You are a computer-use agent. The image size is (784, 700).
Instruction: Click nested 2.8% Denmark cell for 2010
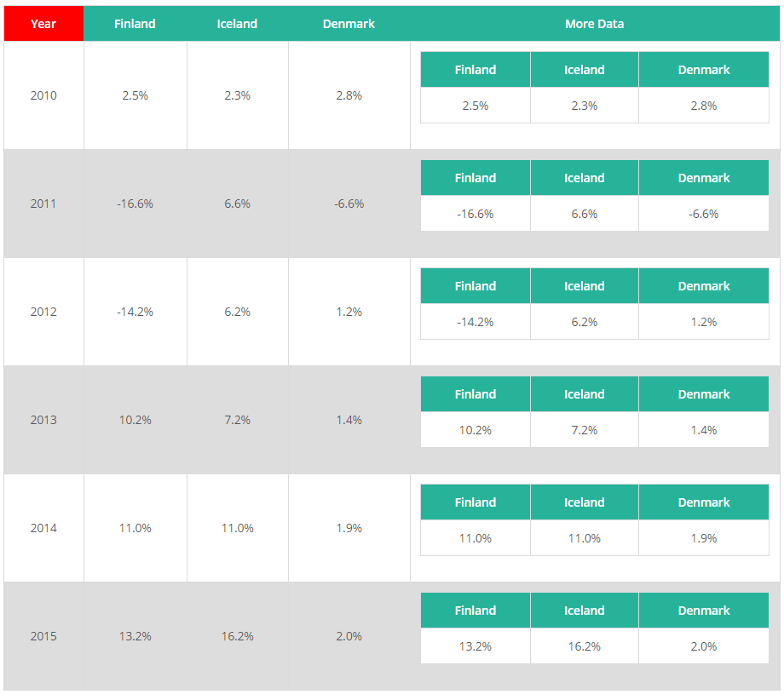point(703,106)
